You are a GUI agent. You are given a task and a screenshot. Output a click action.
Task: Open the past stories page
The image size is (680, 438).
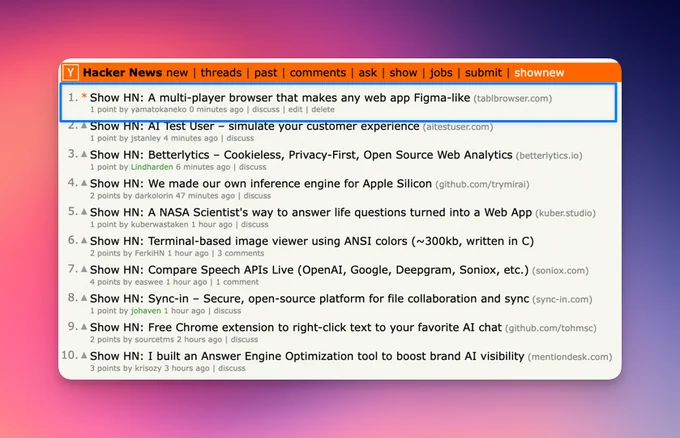click(x=265, y=72)
